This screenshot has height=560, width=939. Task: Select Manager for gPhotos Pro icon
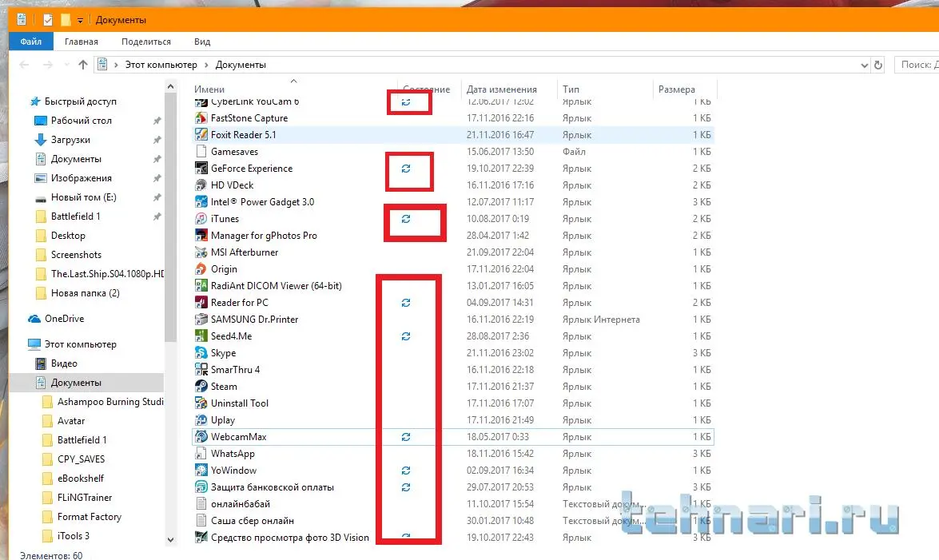pos(201,236)
